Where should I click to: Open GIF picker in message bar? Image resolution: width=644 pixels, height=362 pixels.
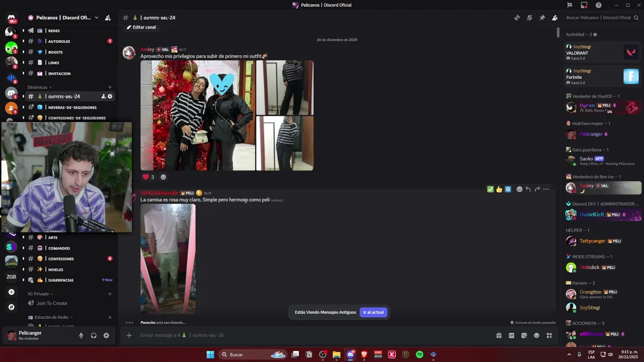[x=511, y=335]
